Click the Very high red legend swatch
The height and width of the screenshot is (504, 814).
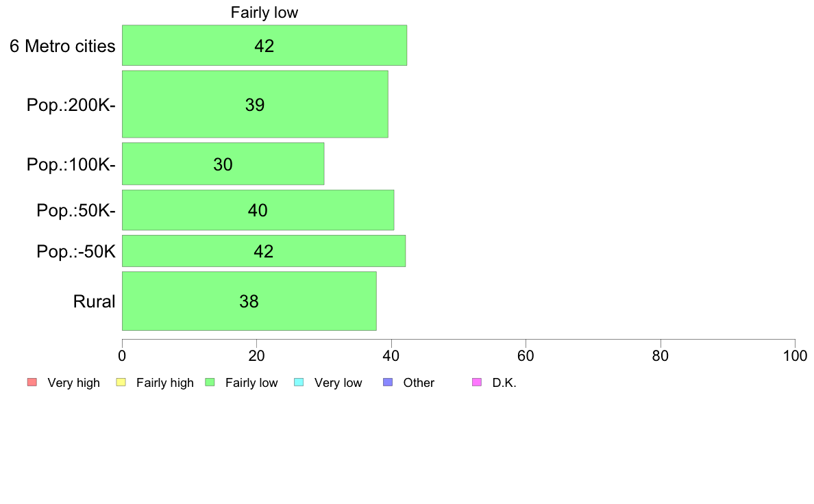(x=32, y=383)
